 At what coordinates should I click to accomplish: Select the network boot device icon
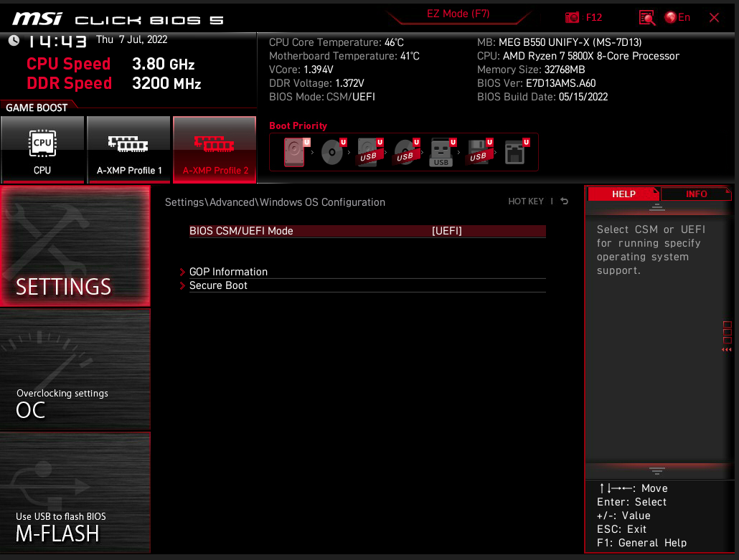point(517,152)
